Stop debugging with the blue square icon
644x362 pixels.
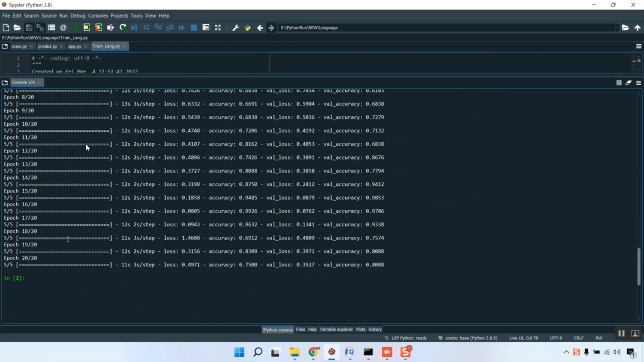point(194,28)
